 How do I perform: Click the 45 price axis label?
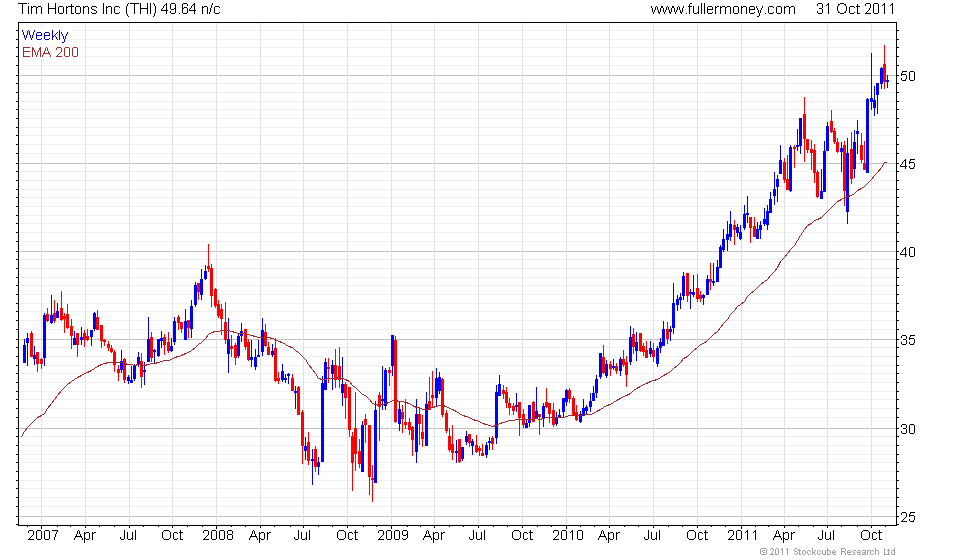(908, 164)
